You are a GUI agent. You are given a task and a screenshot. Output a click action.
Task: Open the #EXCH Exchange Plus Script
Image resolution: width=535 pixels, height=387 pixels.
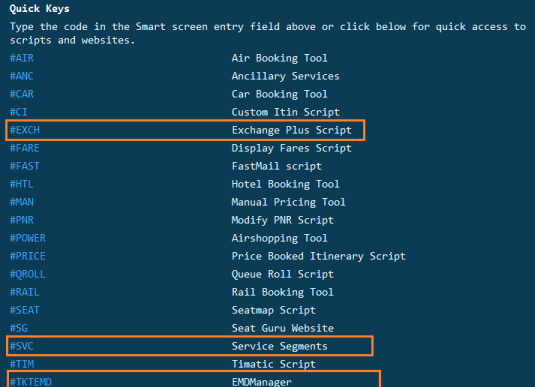pos(25,130)
